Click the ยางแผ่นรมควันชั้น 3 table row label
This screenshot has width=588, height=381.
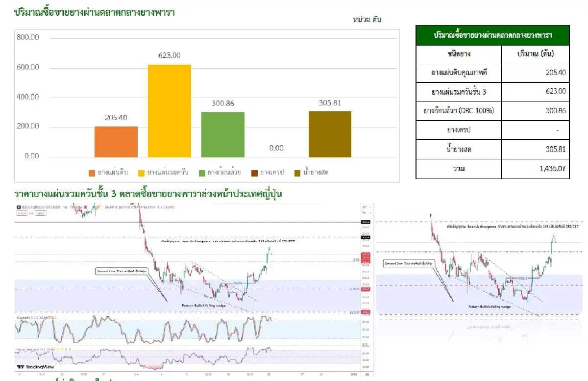point(459,92)
